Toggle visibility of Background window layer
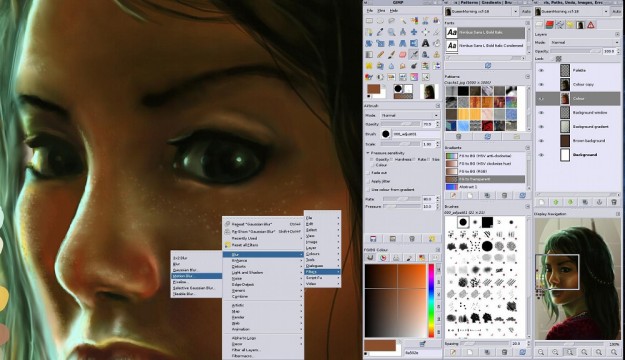The width and height of the screenshot is (625, 360). [x=541, y=113]
